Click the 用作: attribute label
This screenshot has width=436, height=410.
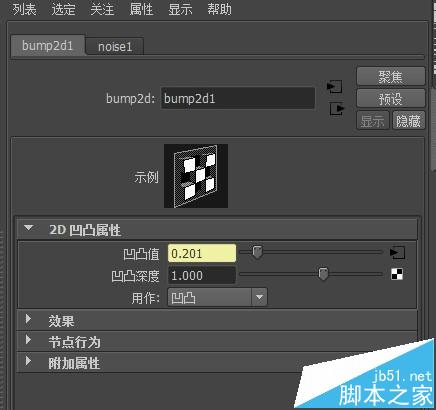click(145, 298)
